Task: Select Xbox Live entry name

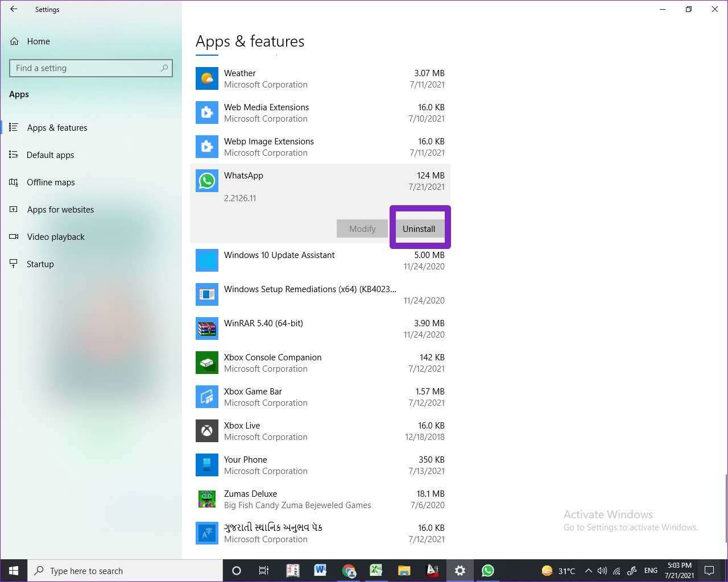Action: coord(242,425)
